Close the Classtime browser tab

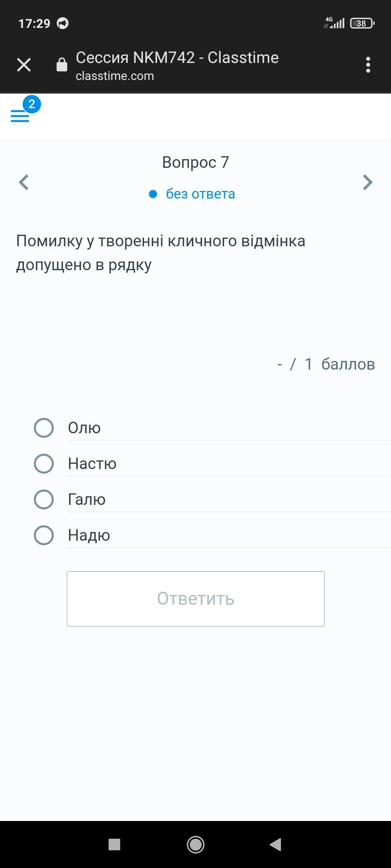[24, 65]
